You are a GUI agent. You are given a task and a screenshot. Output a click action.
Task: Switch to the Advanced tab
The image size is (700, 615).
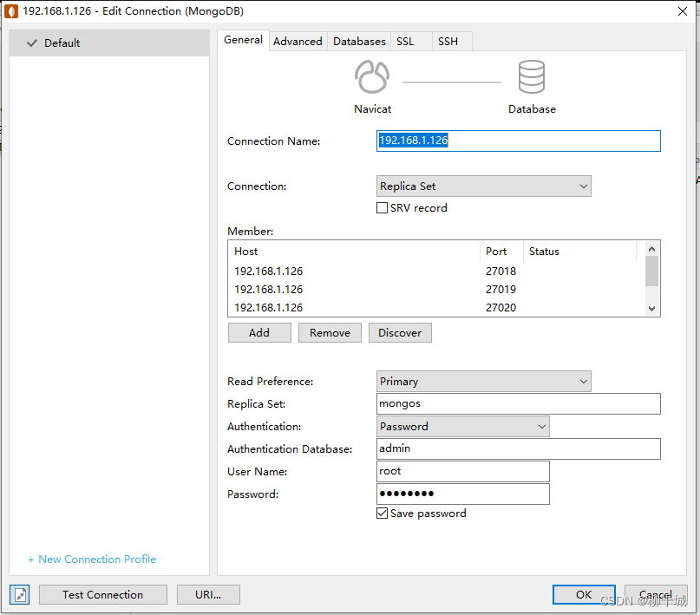298,41
